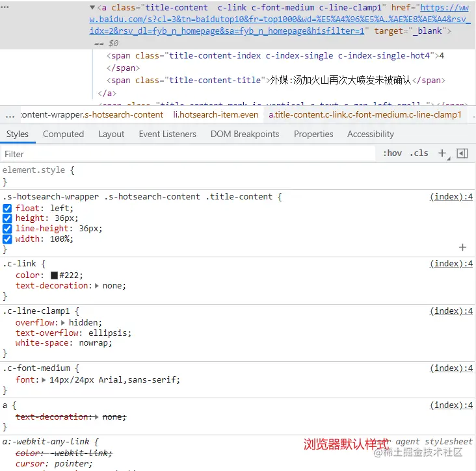Click the struck-through -webkit-link color value
476x471 pixels.
[80, 453]
